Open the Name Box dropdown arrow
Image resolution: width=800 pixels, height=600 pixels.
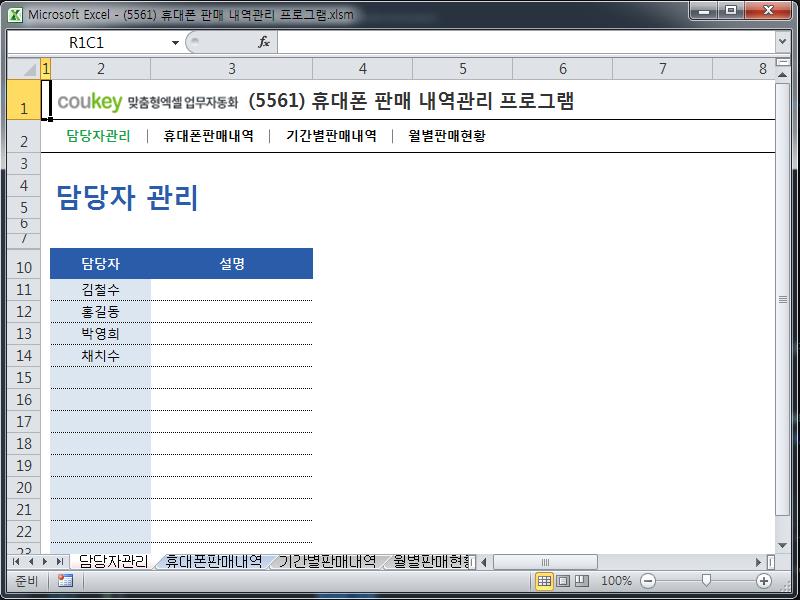pyautogui.click(x=175, y=42)
